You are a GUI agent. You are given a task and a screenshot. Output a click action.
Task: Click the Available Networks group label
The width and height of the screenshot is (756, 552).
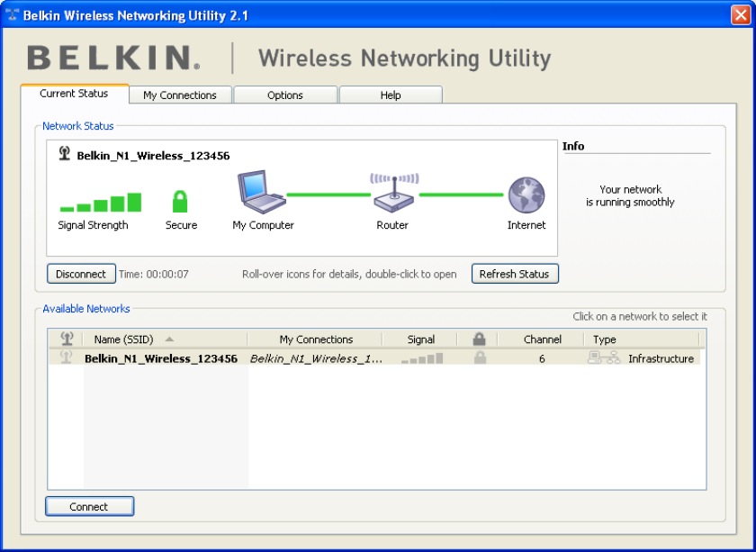pos(86,309)
